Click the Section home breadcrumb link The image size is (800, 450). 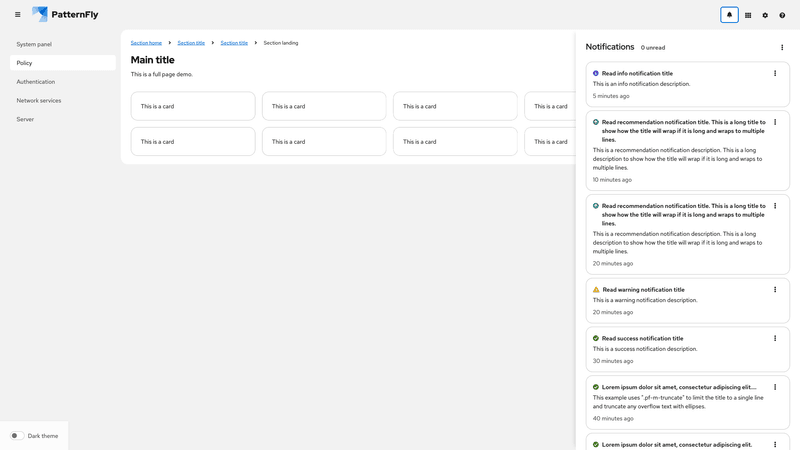click(x=146, y=43)
